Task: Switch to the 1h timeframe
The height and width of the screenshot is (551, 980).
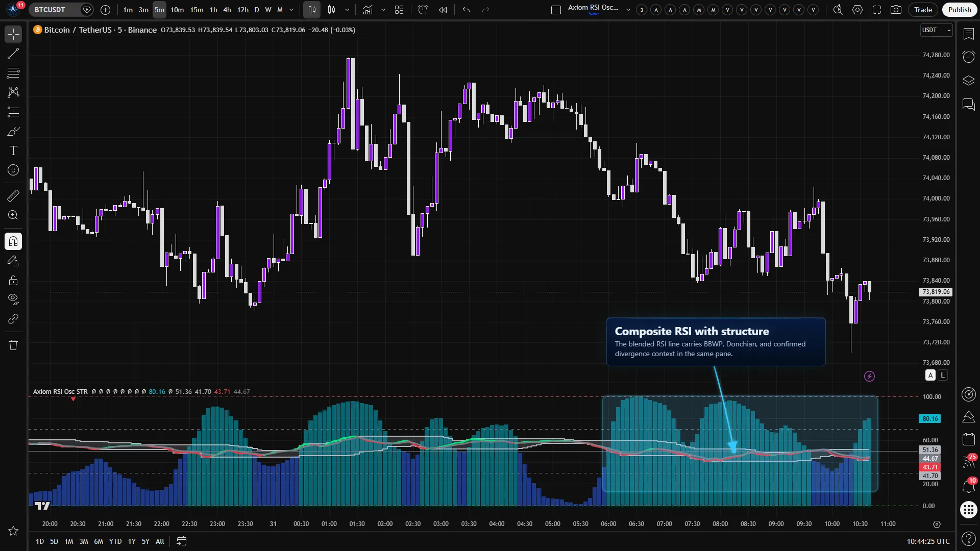Action: point(213,10)
